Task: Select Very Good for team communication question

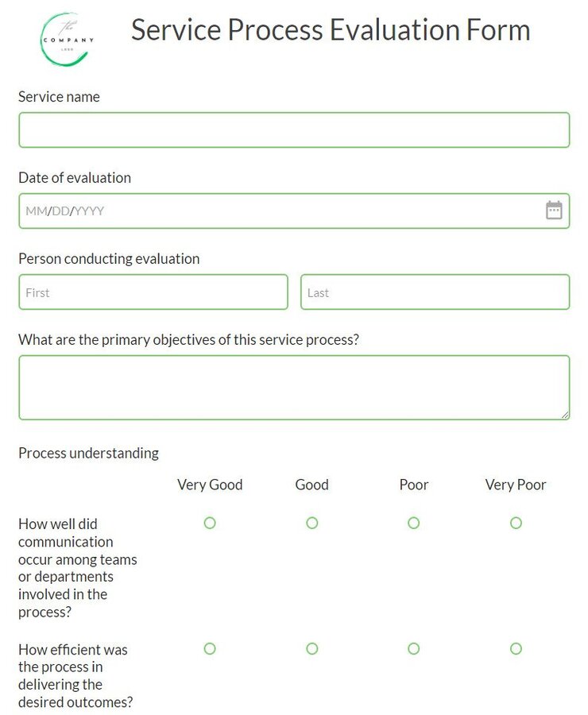Action: [209, 523]
